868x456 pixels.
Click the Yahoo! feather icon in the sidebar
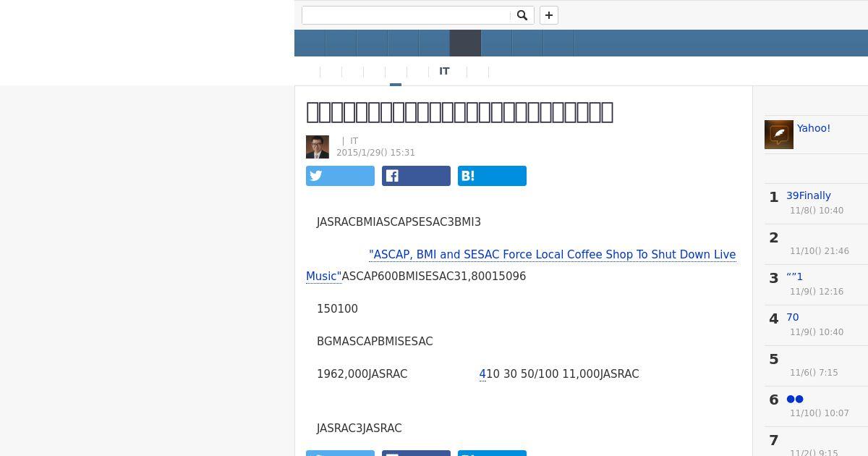[779, 135]
